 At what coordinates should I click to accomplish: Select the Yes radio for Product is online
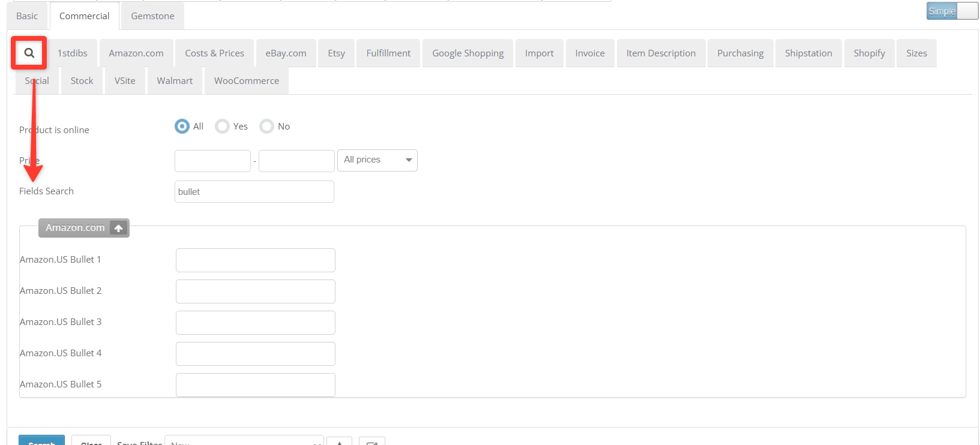point(222,126)
